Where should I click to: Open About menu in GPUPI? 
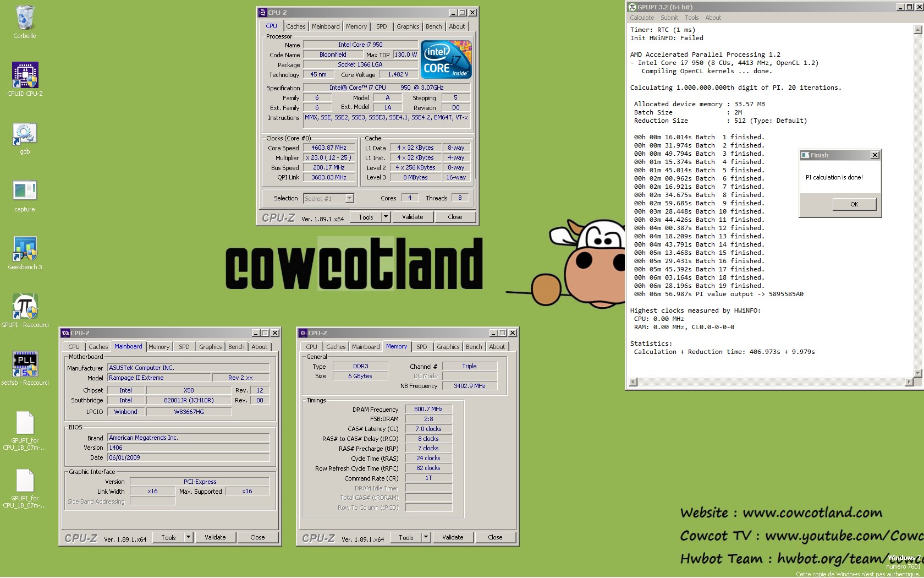tap(713, 18)
